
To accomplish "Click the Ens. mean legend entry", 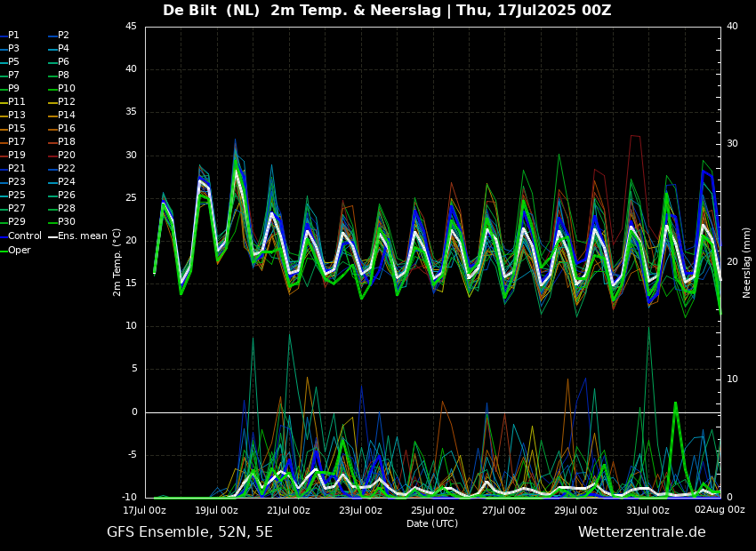I will [x=77, y=236].
